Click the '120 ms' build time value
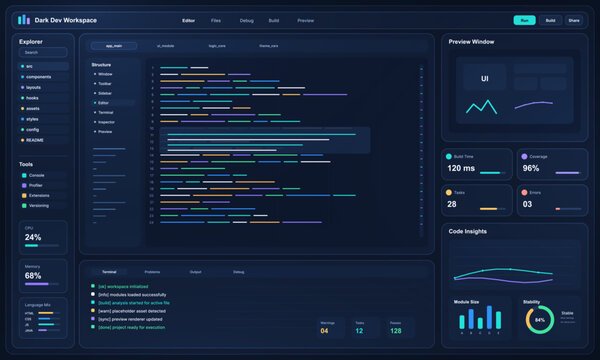 (x=461, y=168)
